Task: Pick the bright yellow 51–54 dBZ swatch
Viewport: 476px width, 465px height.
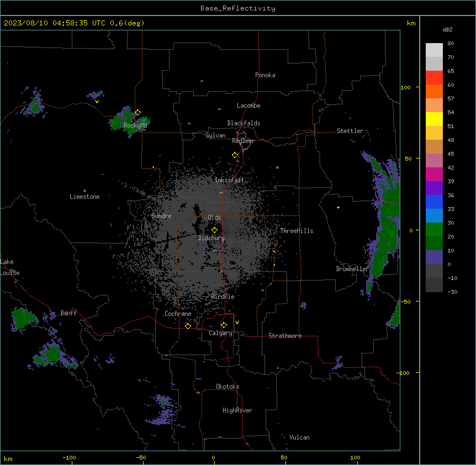Action: (x=434, y=119)
